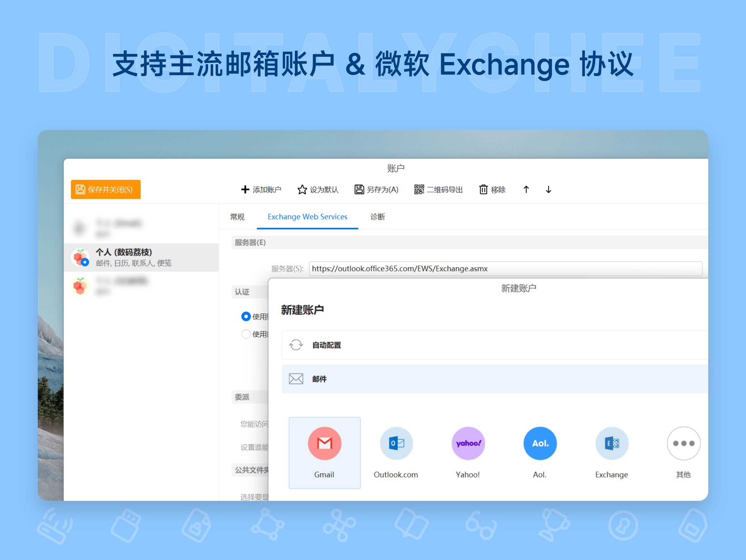
Task: Click the 保存并关闭(S) button
Action: (x=105, y=189)
